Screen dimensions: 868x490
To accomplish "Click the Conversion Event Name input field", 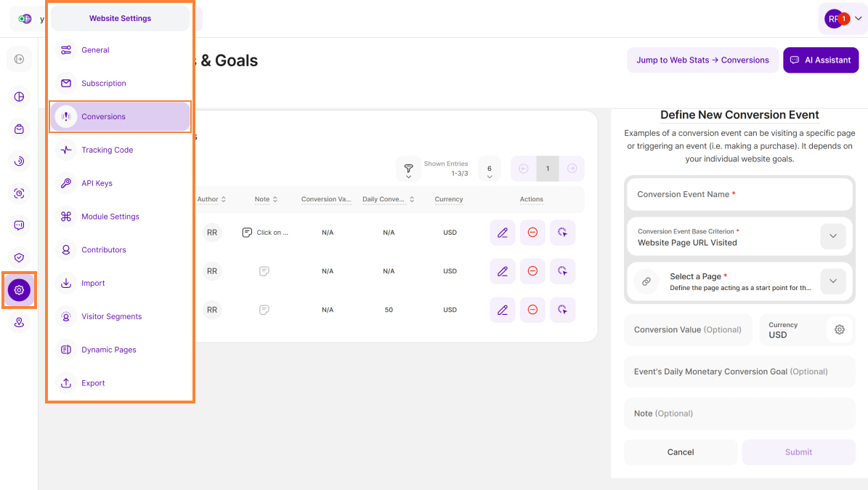I will pyautogui.click(x=739, y=195).
